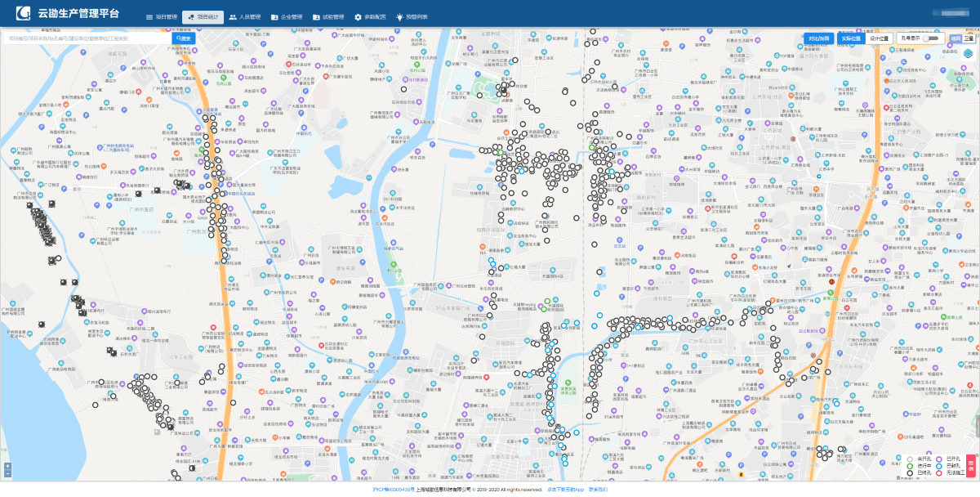Viewport: 980px width, 497px height.
Task: Click the map layers stack icon
Action: click(x=969, y=53)
